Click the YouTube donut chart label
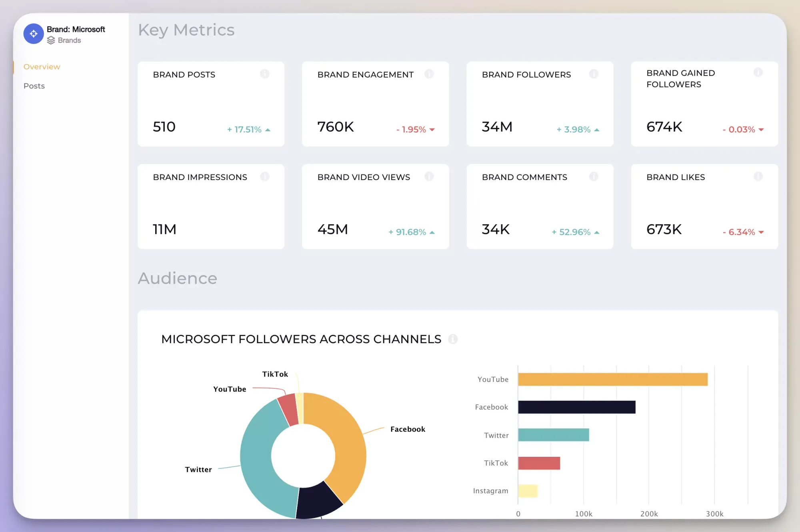The image size is (800, 532). click(230, 389)
